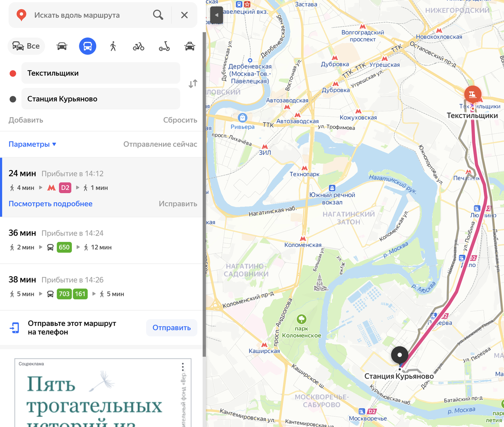Viewport: 504px width, 427px height.
Task: Select the bicycle mode icon
Action: coord(139,46)
